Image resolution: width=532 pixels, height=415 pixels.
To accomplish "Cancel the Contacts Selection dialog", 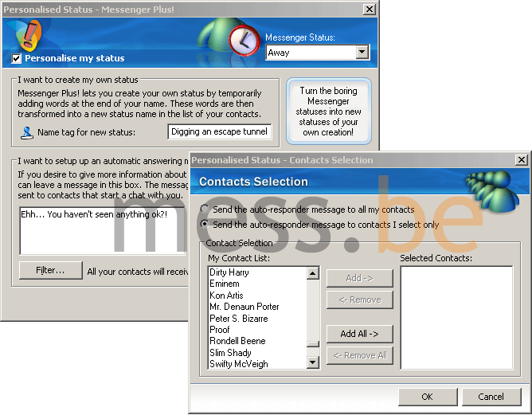I will click(491, 397).
